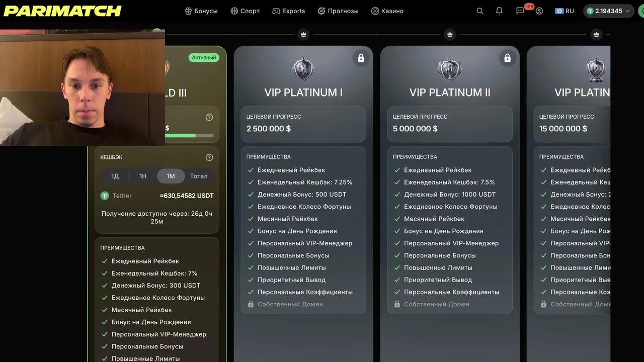Click locked Собственный Домен in Platinum II
The width and height of the screenshot is (644, 362).
437,304
